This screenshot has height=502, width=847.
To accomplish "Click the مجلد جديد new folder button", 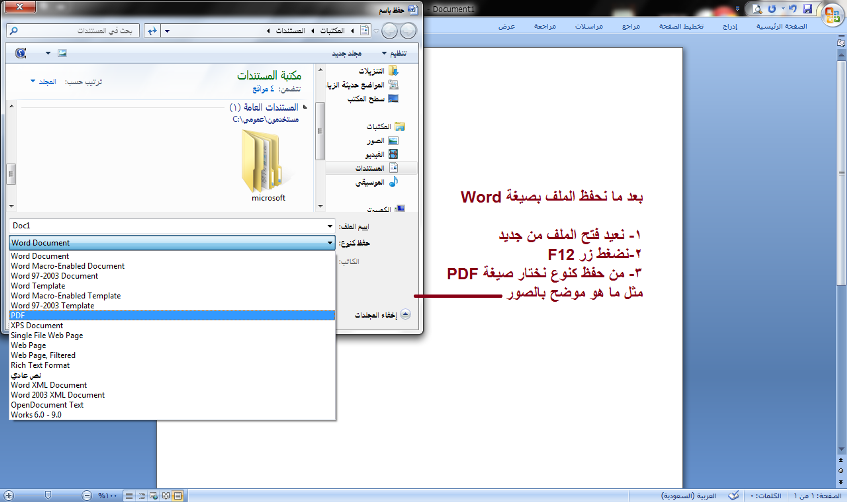I will (347, 53).
